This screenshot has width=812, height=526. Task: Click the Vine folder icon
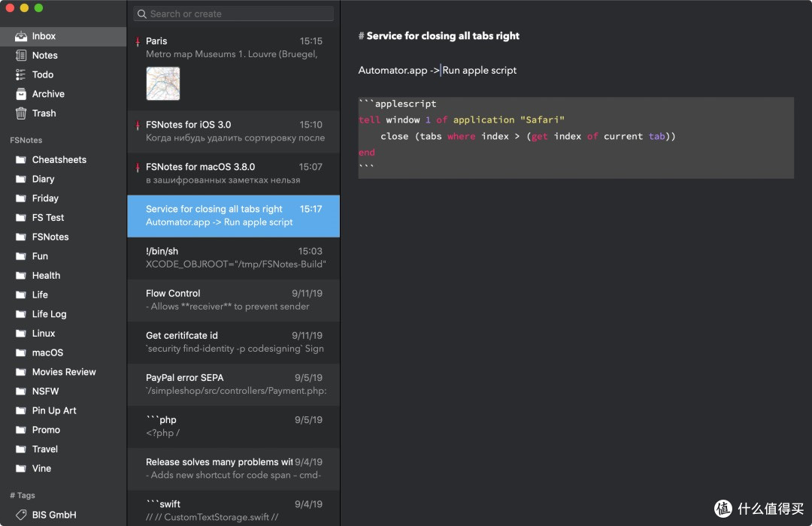(x=21, y=469)
